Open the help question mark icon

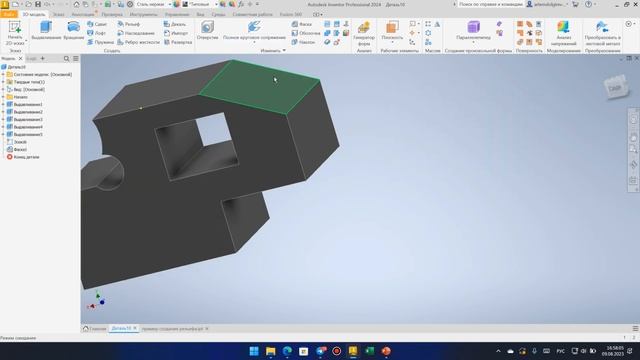[x=588, y=4]
